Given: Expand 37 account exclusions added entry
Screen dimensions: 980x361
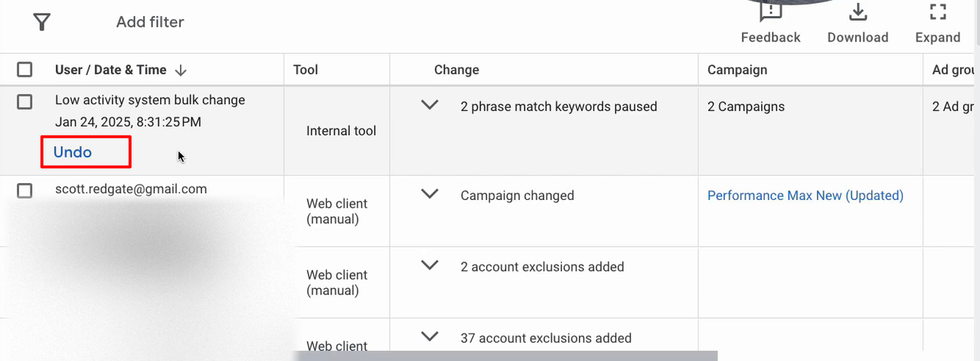Looking at the screenshot, I should click(x=430, y=336).
